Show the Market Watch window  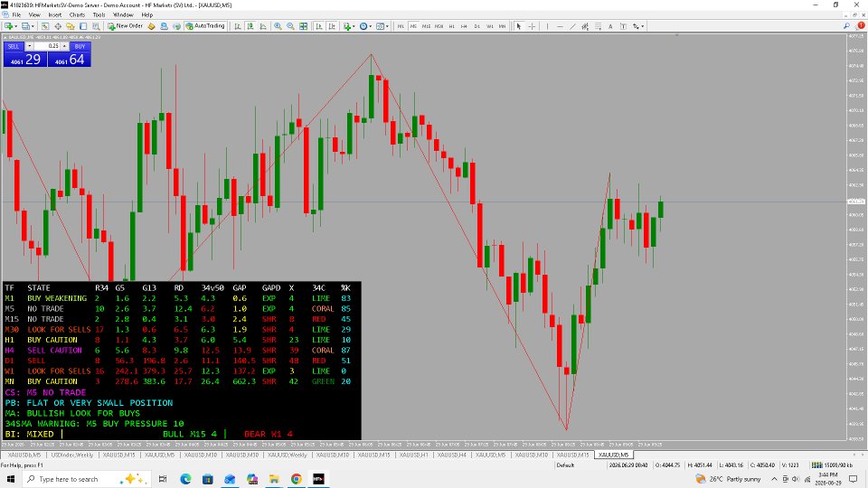45,26
